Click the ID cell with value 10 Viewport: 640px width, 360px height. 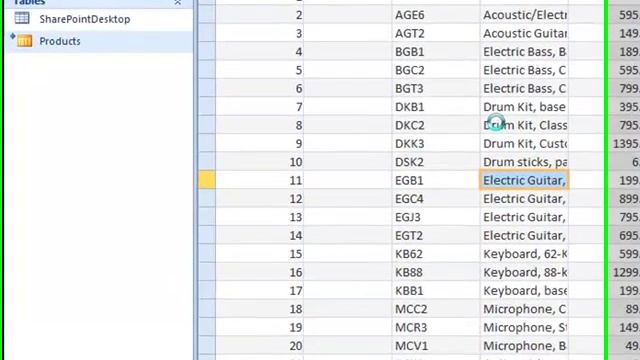click(260, 162)
